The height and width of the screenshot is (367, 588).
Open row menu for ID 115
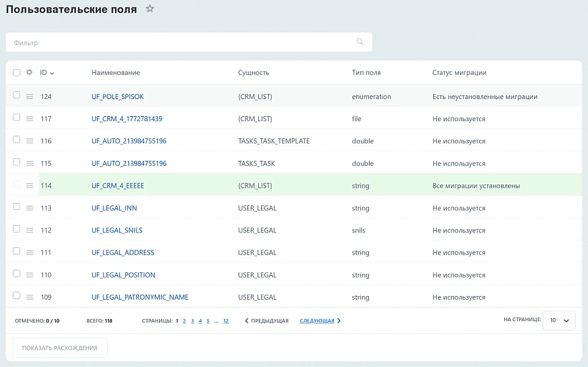(x=29, y=163)
